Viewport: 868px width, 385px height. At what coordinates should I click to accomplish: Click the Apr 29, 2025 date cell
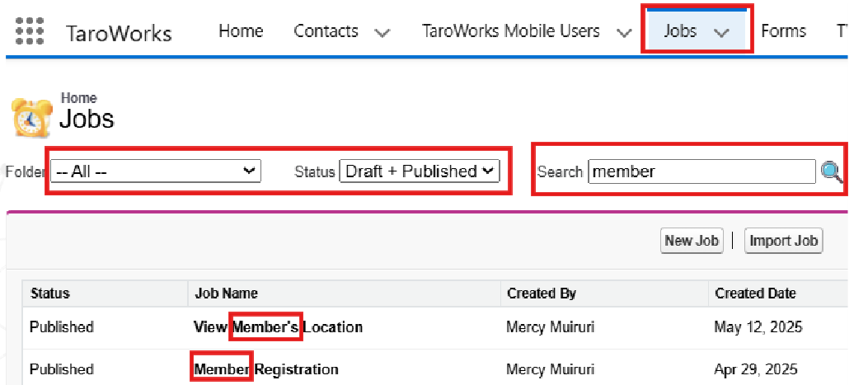756,369
